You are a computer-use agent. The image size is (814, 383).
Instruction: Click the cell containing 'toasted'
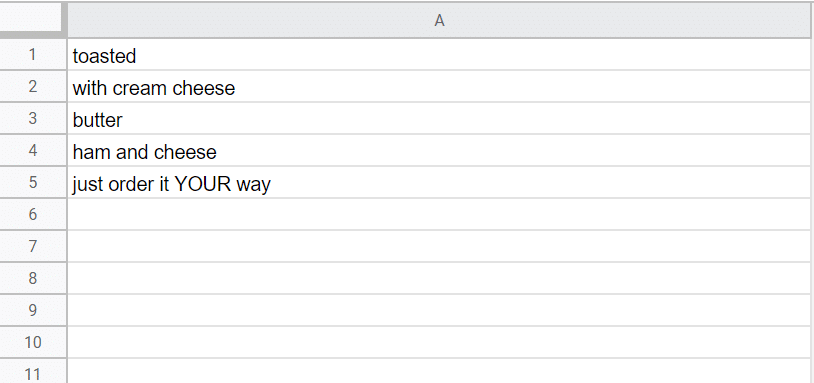pos(439,54)
